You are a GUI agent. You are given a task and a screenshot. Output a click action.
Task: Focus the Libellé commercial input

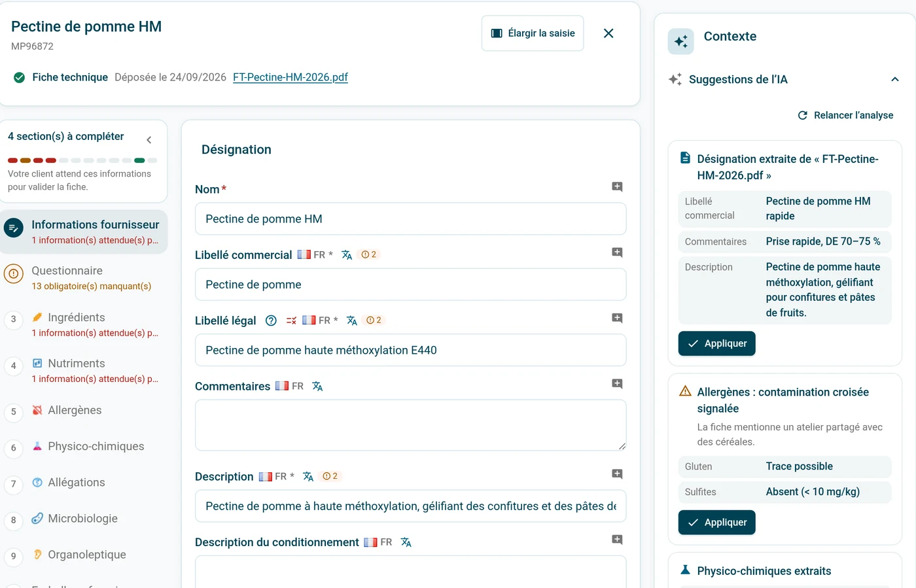point(410,285)
